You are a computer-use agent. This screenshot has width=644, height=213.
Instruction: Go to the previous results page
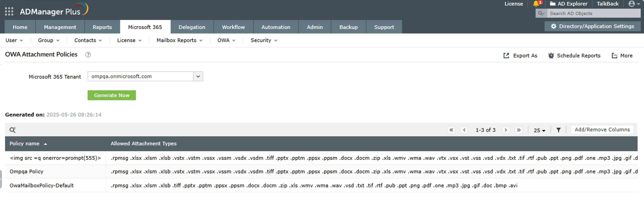pyautogui.click(x=464, y=130)
